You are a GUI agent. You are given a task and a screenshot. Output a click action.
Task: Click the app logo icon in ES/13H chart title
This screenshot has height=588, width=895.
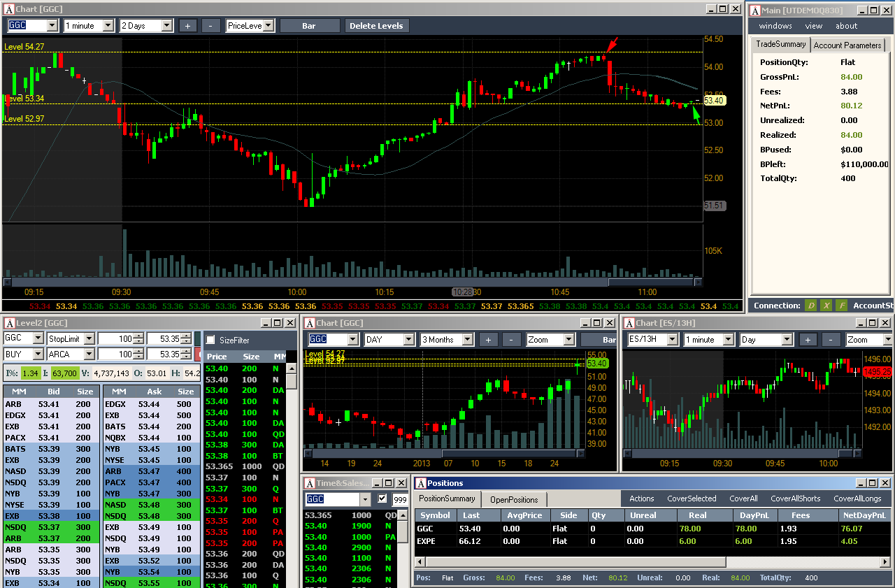(x=629, y=323)
